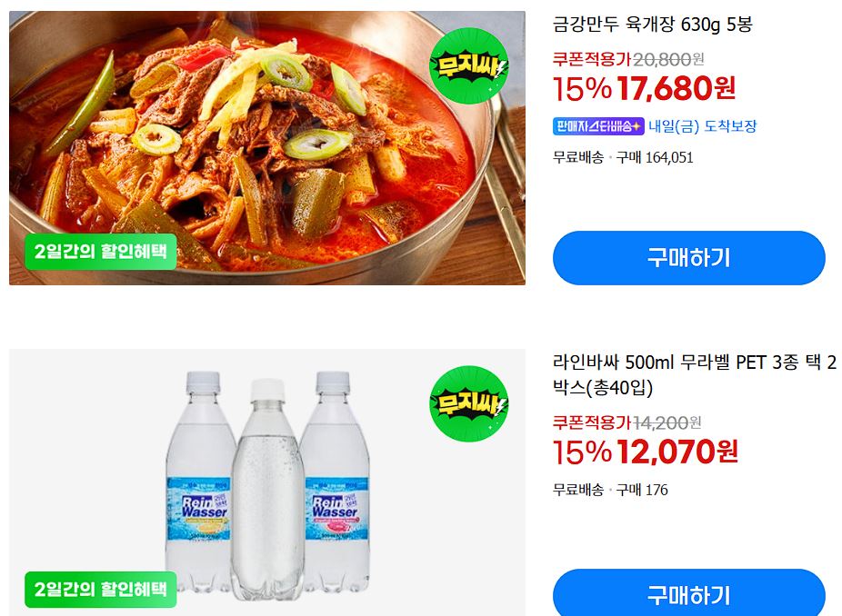Click the 2일간의 할인혜택 label on water bottles image
This screenshot has height=616, width=842.
(100, 589)
